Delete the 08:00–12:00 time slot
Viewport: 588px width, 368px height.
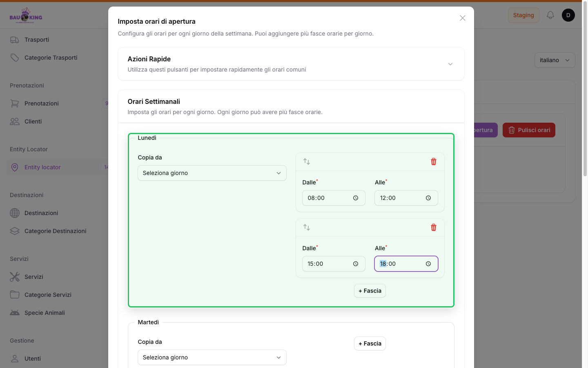(x=434, y=162)
